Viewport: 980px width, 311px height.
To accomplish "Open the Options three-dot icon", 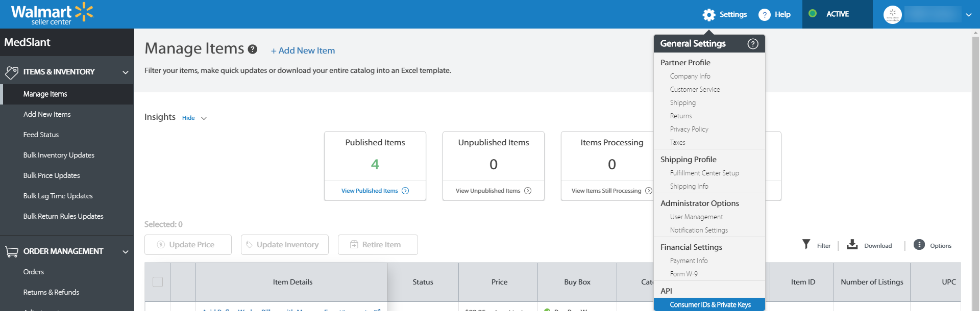I will point(919,245).
